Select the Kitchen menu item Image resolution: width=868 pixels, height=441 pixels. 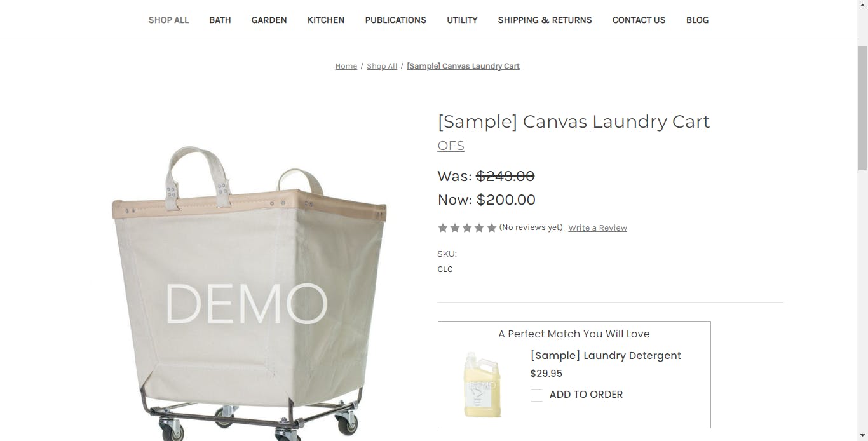[x=326, y=20]
